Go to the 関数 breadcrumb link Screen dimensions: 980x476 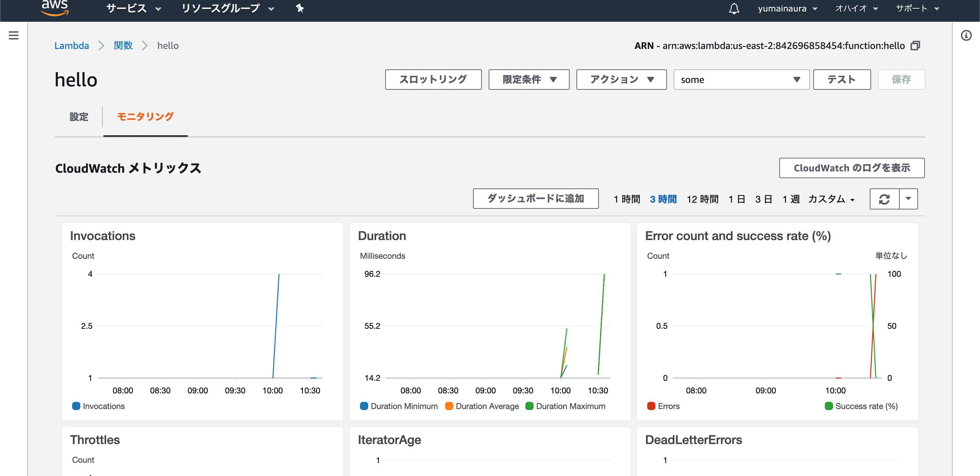[123, 46]
